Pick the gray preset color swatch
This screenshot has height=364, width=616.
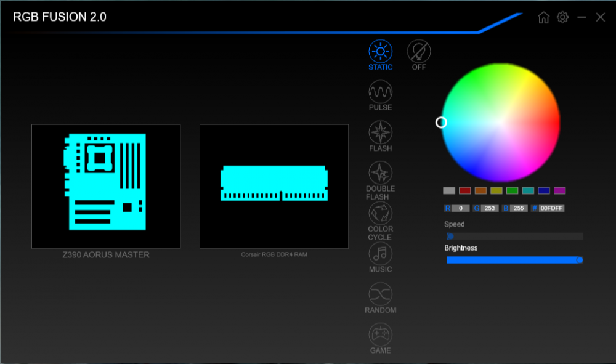(x=449, y=190)
